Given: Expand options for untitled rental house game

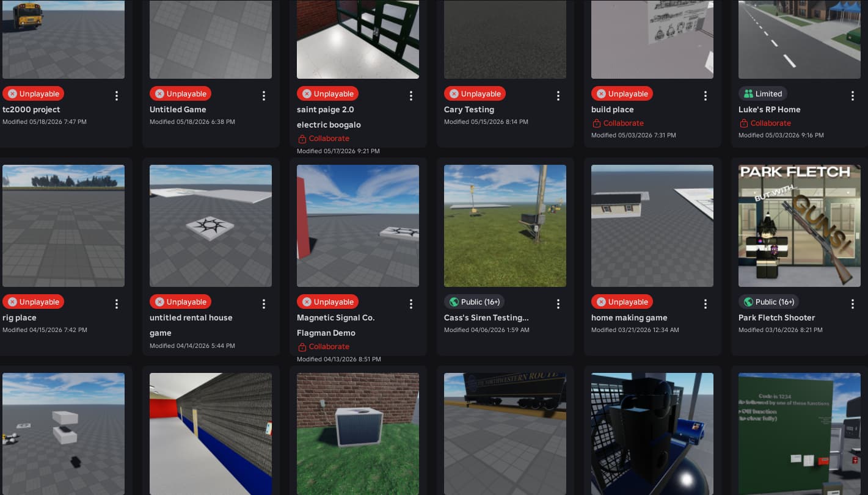Looking at the screenshot, I should click(264, 304).
